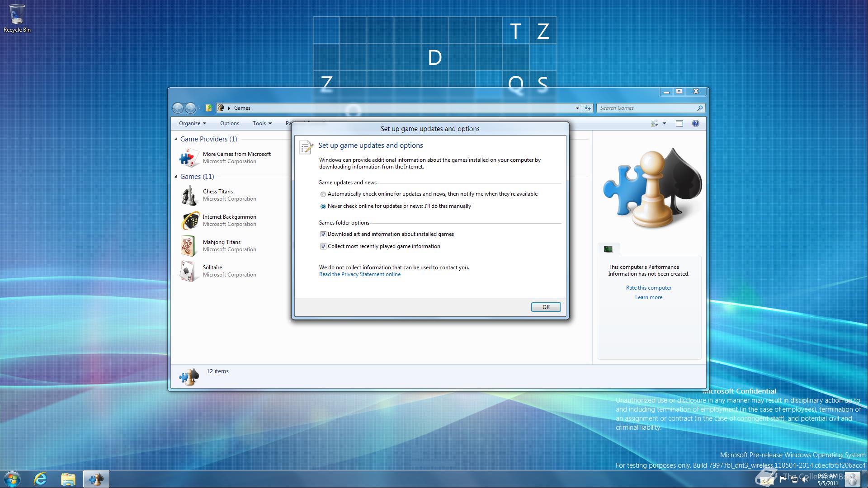Screen dimensions: 868x488
Task: Open the Organize dropdown menu
Action: coord(192,123)
